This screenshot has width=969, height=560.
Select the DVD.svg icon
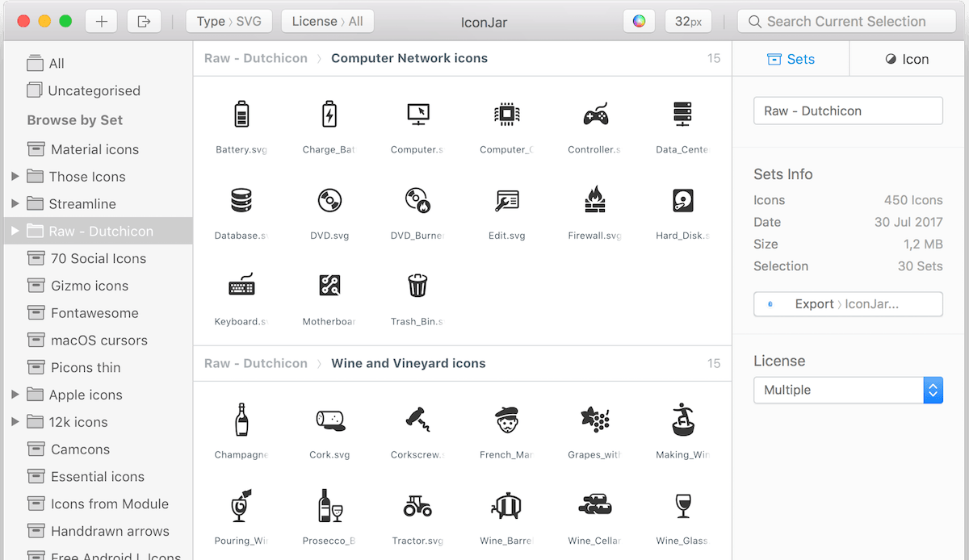pyautogui.click(x=329, y=200)
